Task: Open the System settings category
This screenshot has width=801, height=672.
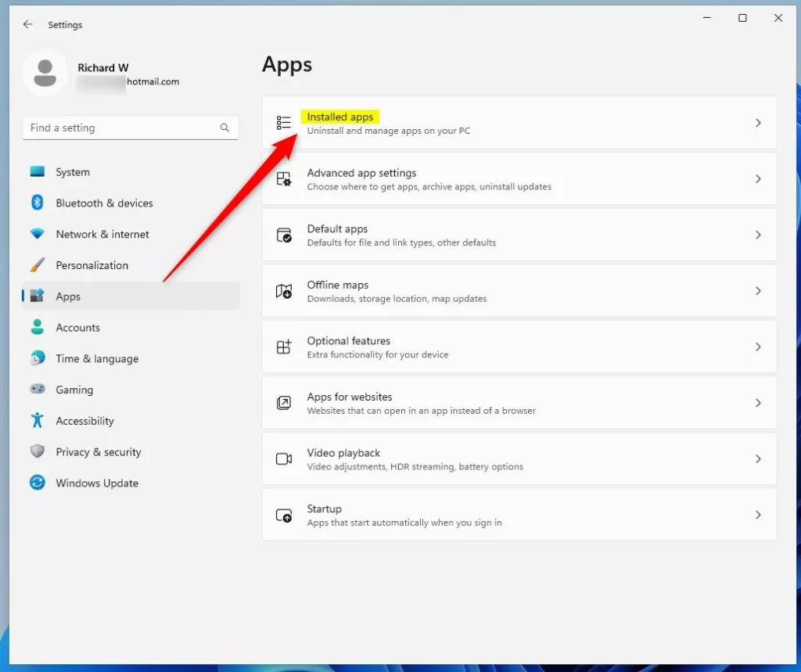Action: point(72,172)
